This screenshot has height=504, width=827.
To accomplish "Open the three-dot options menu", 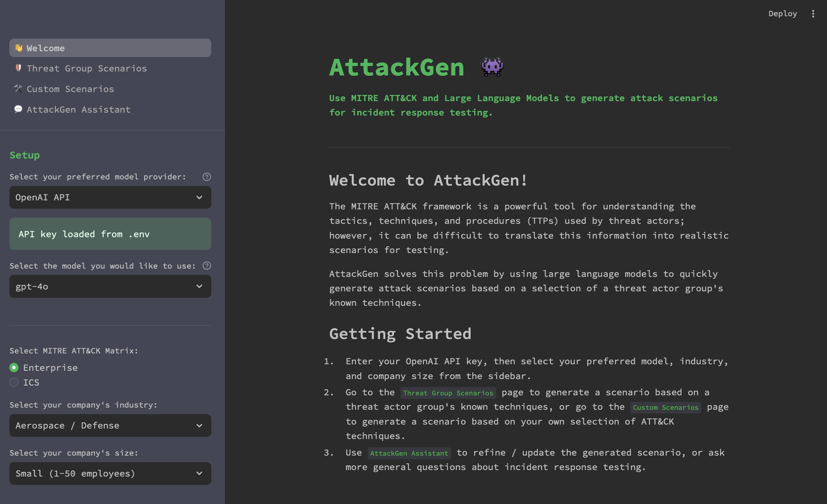I will [x=813, y=13].
